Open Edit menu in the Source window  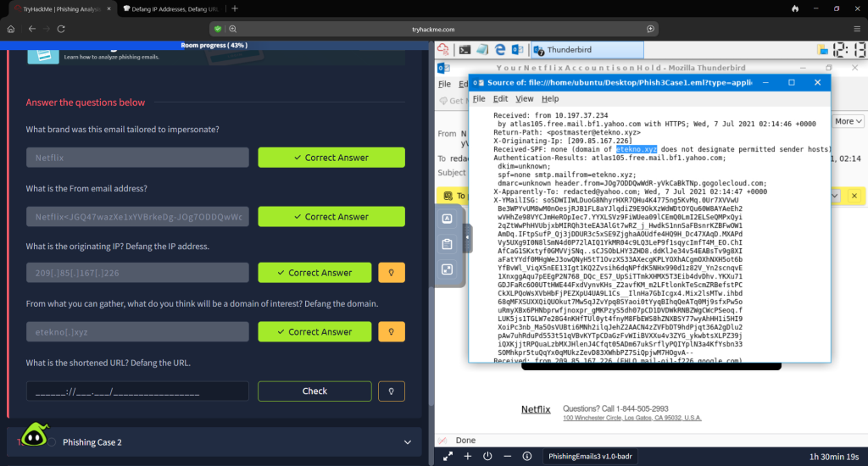501,99
